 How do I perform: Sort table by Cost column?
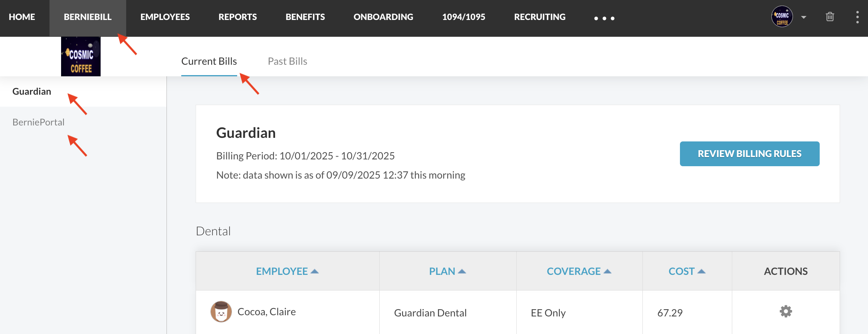[x=687, y=271]
